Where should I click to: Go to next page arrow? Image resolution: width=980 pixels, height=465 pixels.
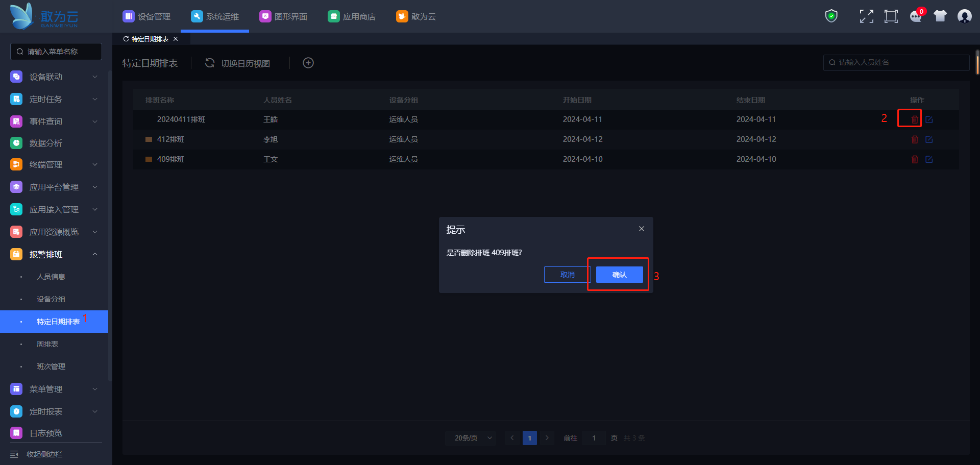[547, 438]
